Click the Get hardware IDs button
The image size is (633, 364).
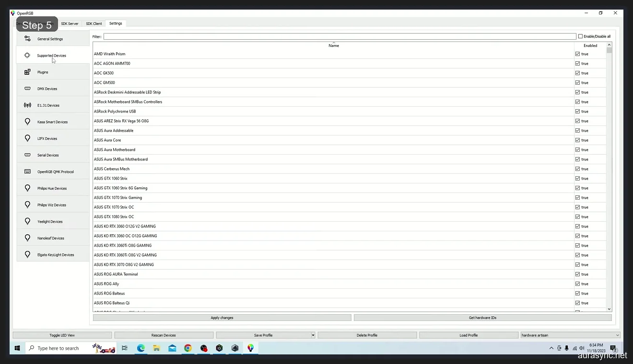click(x=482, y=318)
